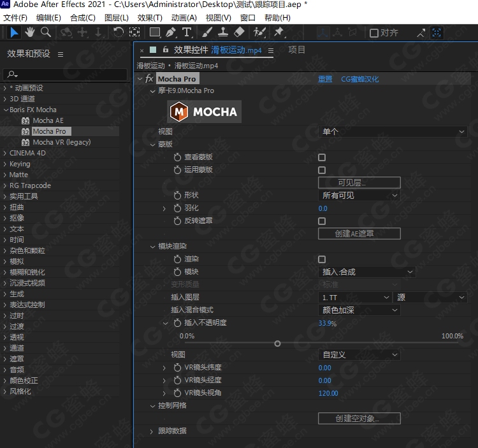The image size is (478, 448).
Task: Click the VR镜头视角 value 120.00
Action: tap(328, 393)
